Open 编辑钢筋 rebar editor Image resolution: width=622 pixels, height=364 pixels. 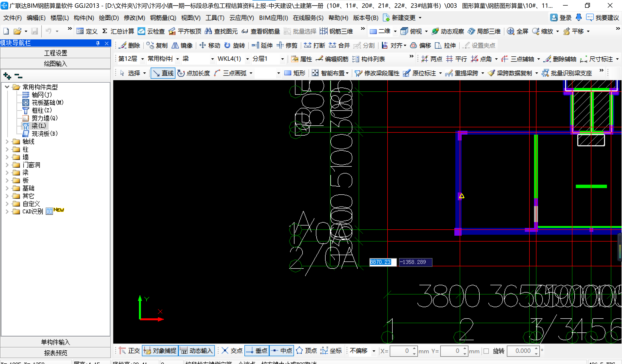332,59
